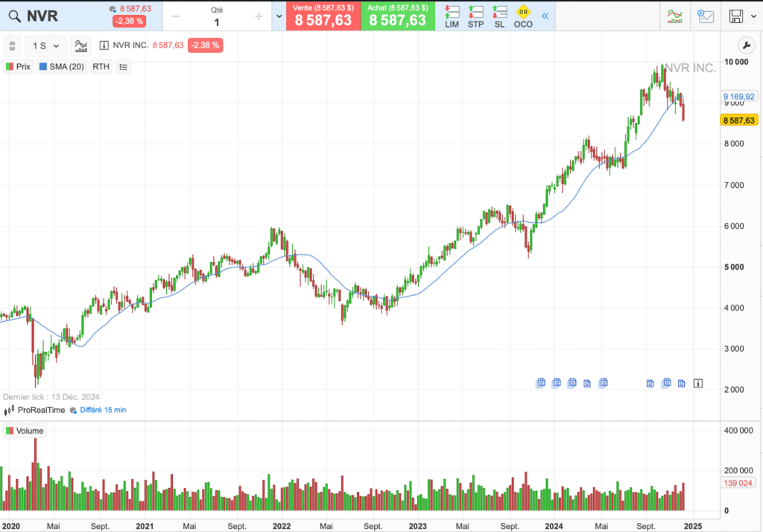Click the 2022 label on the time axis
Screen dimensions: 763x532
click(281, 526)
